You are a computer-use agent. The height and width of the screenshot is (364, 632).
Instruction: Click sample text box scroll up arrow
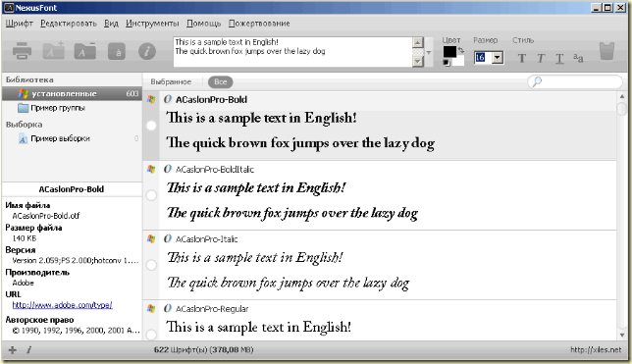418,42
